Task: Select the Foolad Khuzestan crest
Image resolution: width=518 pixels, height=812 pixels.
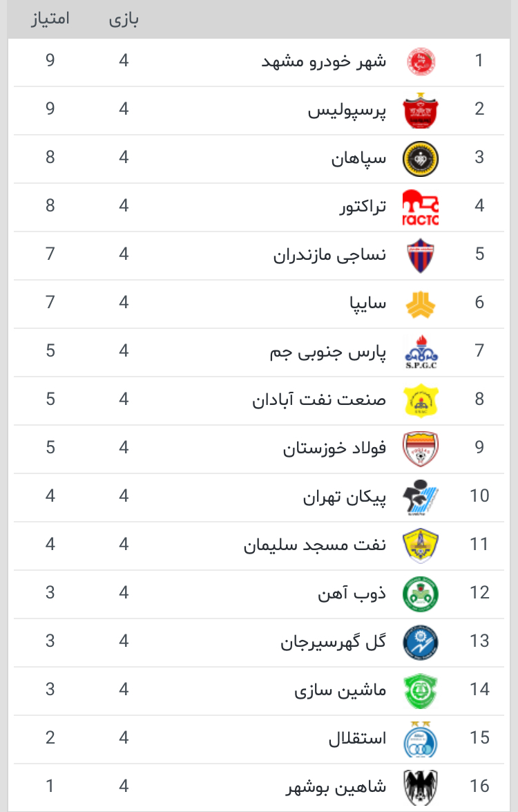Action: [420, 449]
